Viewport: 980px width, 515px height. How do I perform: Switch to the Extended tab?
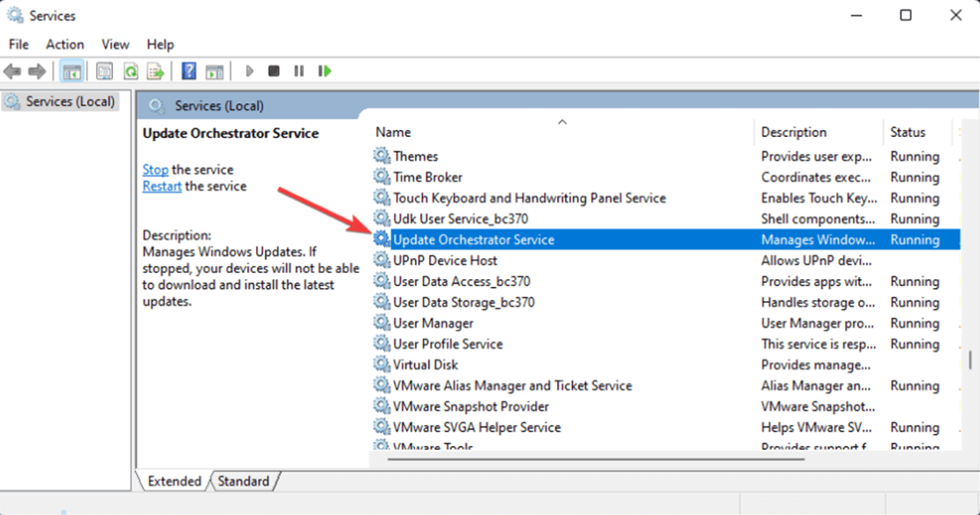(174, 481)
